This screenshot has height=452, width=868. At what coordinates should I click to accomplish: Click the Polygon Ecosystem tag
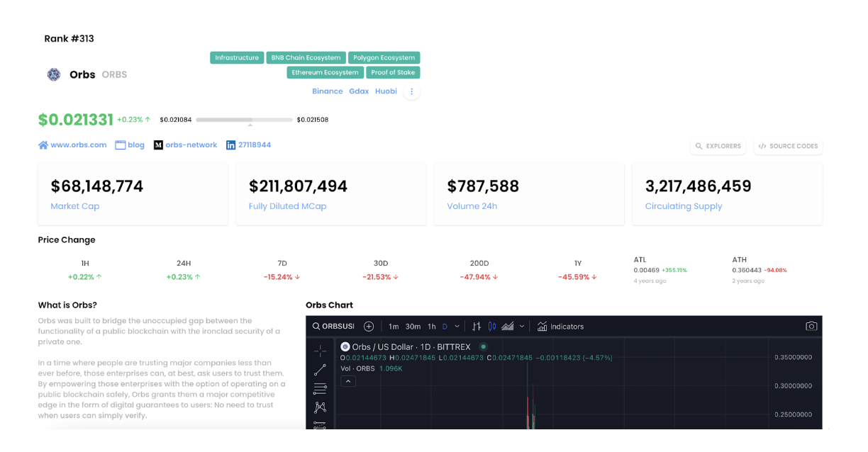tap(384, 58)
